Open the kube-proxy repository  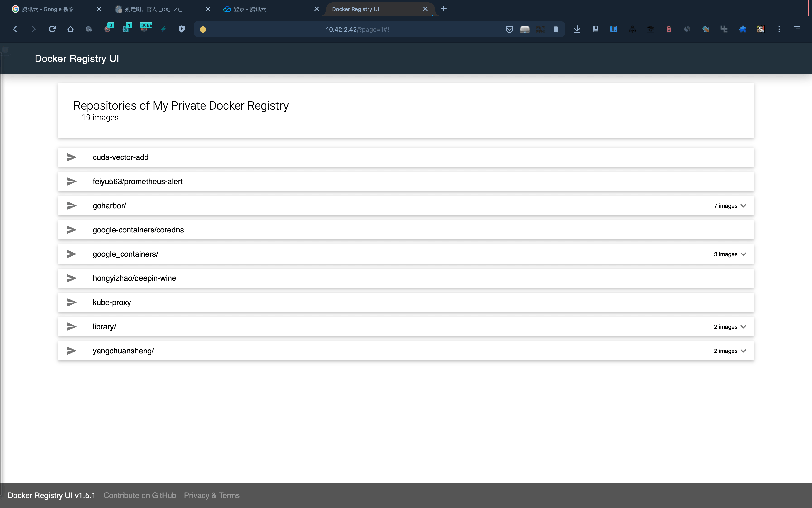(406, 302)
